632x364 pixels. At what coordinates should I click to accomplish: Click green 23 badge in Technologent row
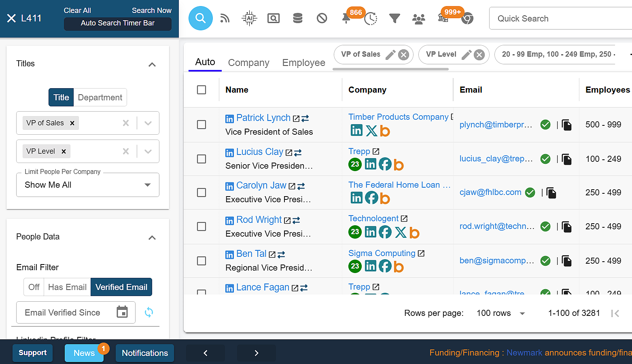click(355, 232)
